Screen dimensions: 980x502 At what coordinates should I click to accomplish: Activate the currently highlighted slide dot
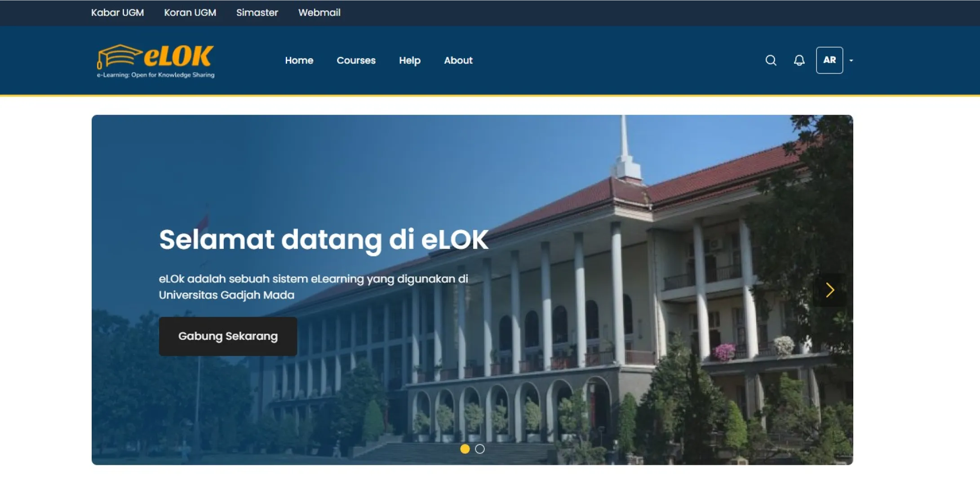point(465,448)
